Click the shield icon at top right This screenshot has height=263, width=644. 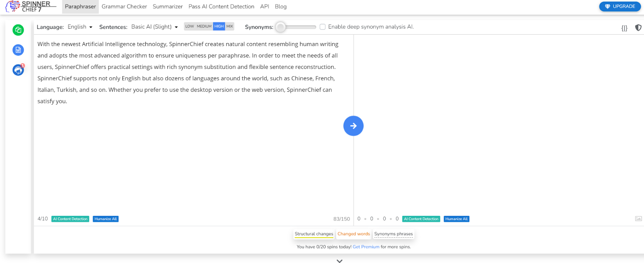point(638,28)
